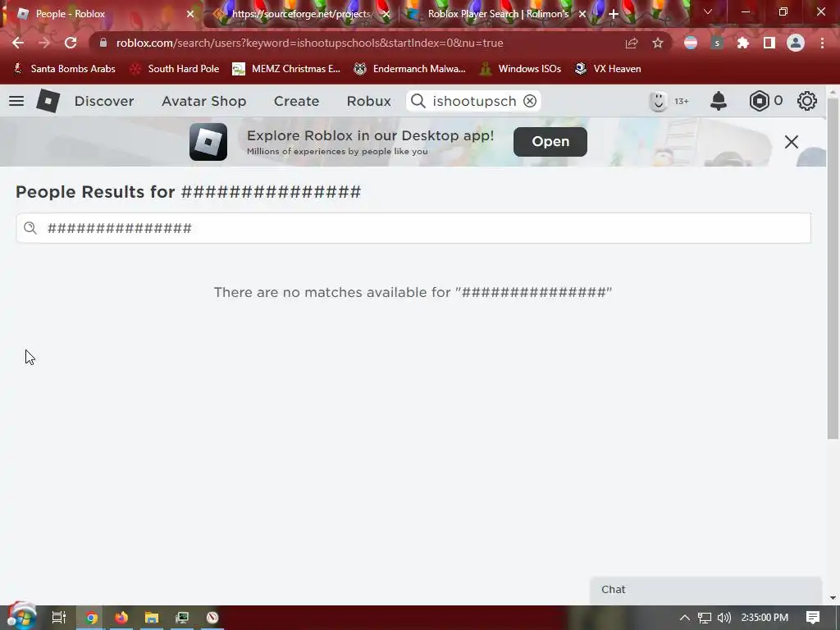View site info via padlock icon
840x630 pixels.
pyautogui.click(x=103, y=43)
